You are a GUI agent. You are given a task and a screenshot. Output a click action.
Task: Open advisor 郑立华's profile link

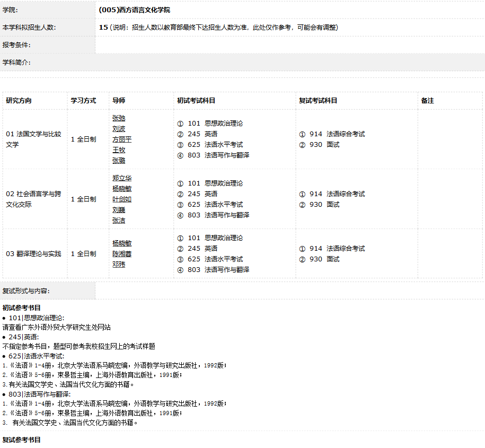122,178
